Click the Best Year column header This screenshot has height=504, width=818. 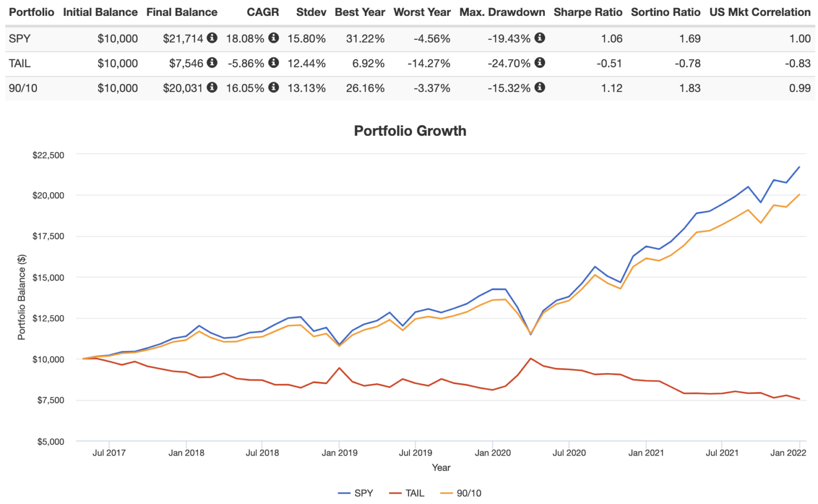pos(359,12)
